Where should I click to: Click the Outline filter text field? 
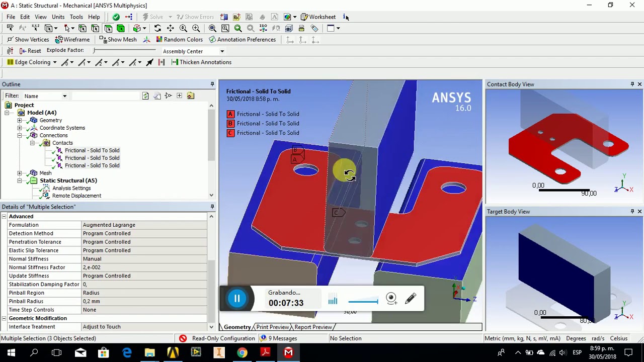(105, 96)
